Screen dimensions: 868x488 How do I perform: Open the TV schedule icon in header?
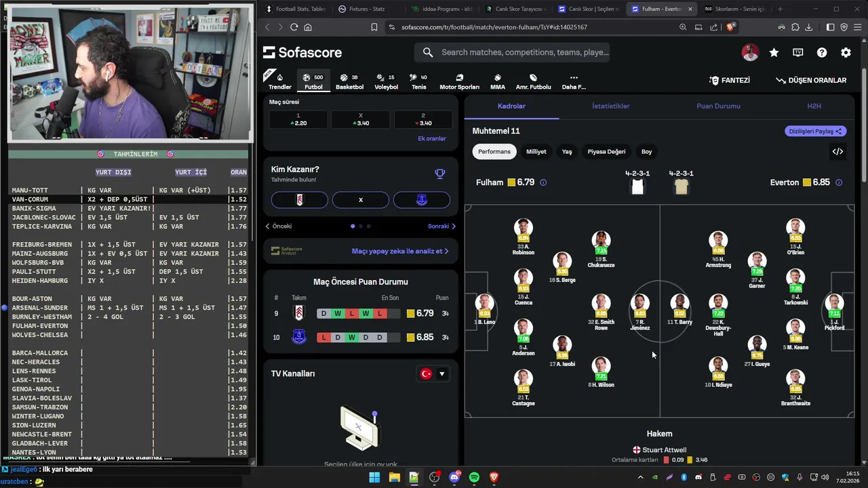pyautogui.click(x=798, y=53)
